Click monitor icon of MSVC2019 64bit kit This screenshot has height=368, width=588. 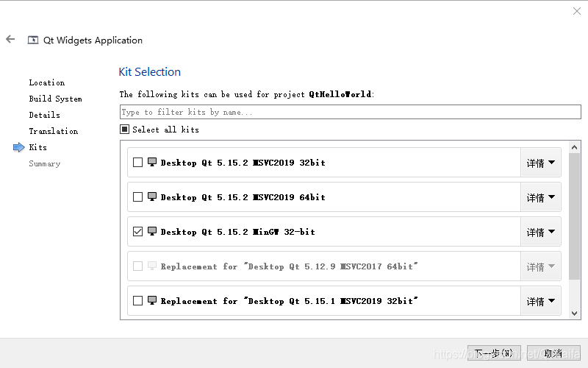(x=152, y=197)
